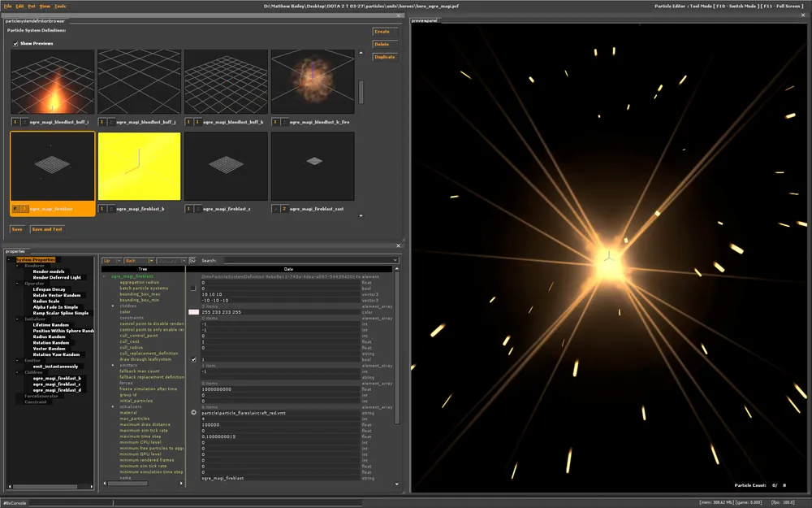Open the File menu
Screen dimensions: 812x508
7,6
